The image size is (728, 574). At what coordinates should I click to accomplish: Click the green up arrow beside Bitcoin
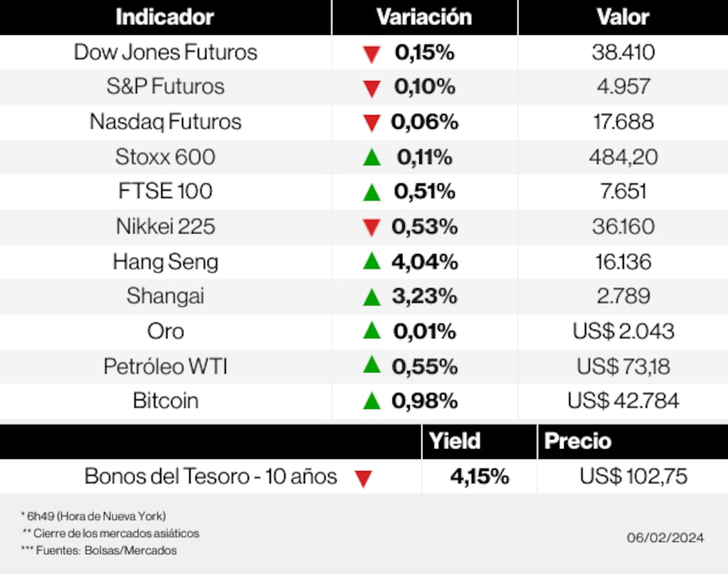[x=372, y=400]
